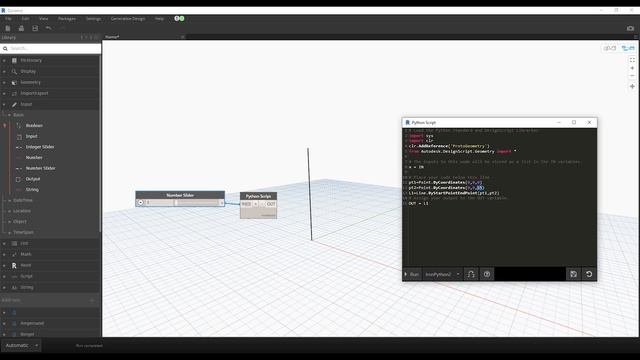Click the Redo arrow in toolbar

click(62, 28)
